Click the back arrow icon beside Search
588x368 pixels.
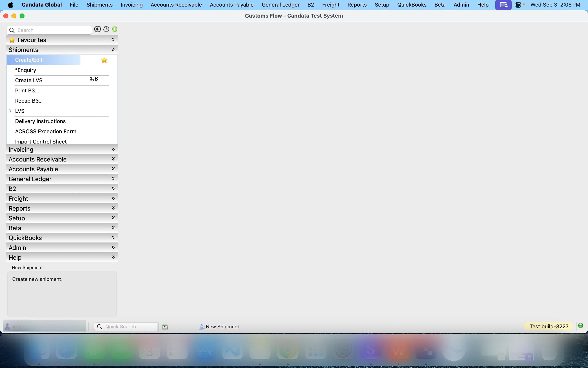pos(97,29)
